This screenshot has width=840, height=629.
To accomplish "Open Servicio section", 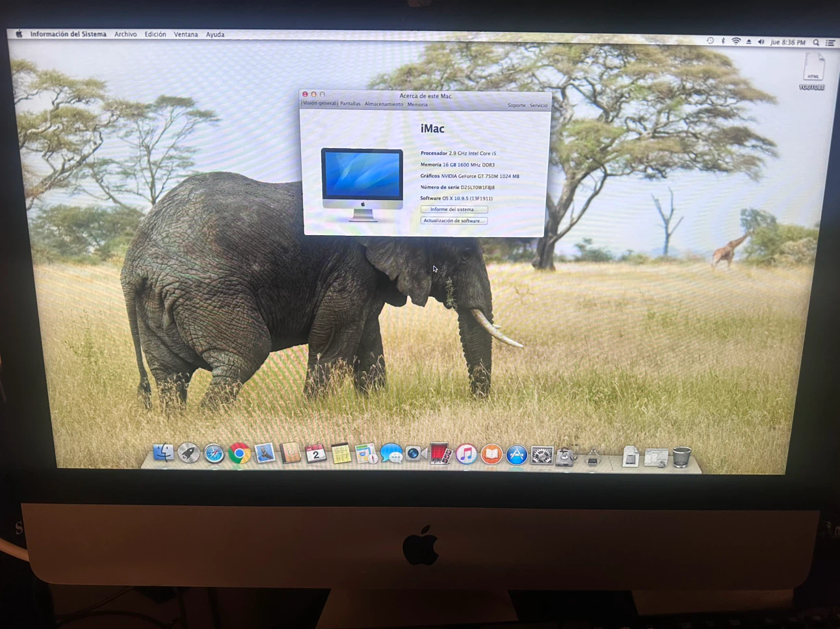I will (538, 105).
